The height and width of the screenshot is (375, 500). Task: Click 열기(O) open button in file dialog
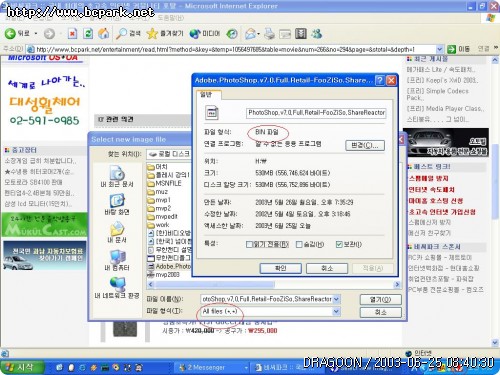click(380, 299)
